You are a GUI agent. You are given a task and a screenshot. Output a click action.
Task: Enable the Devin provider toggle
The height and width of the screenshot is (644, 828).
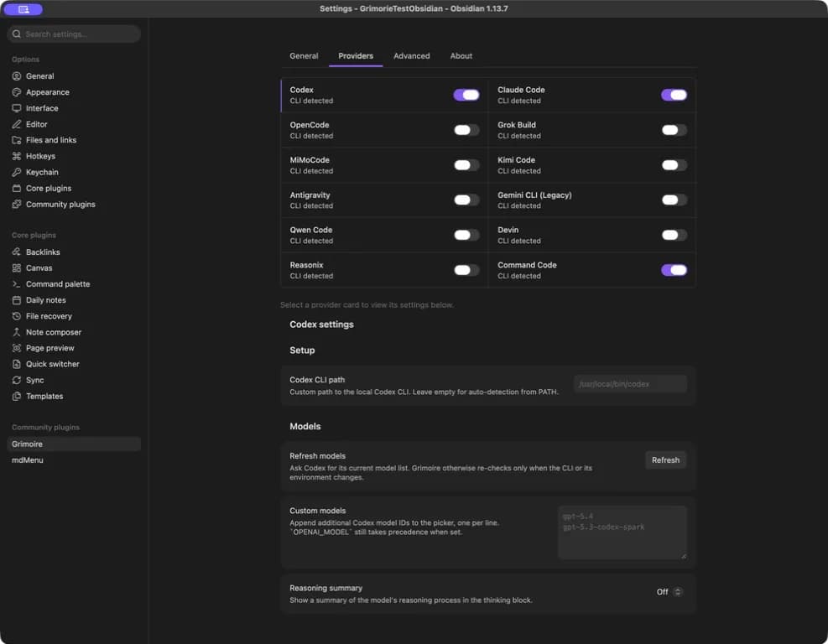click(x=674, y=235)
